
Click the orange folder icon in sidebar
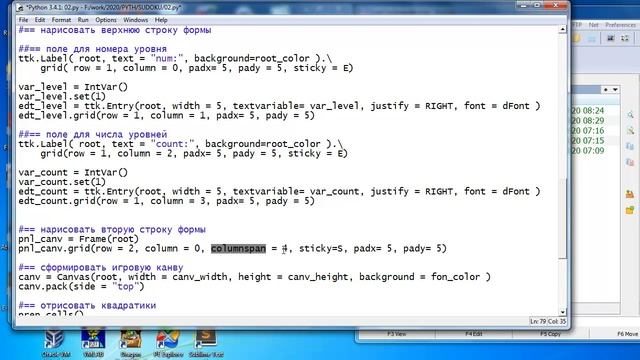tap(630, 194)
